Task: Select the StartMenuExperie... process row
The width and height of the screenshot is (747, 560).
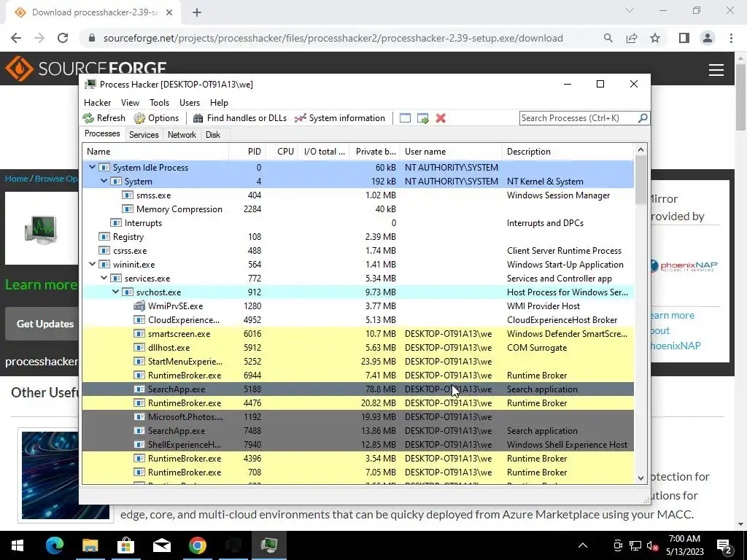Action: tap(357, 362)
